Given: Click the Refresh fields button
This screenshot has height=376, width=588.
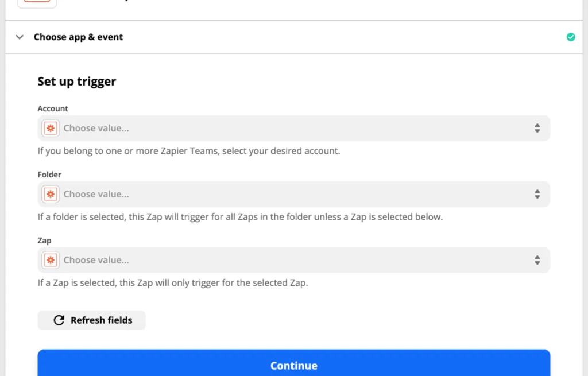Looking at the screenshot, I should [91, 320].
